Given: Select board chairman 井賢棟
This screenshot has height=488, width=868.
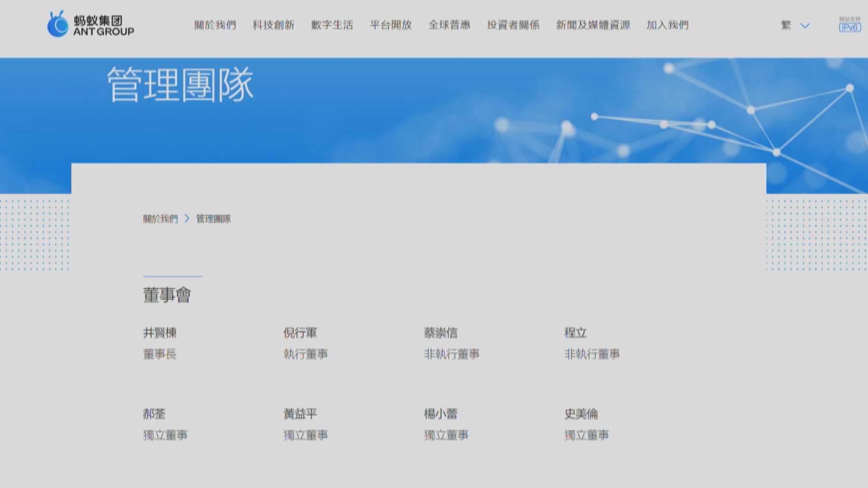Looking at the screenshot, I should [160, 333].
